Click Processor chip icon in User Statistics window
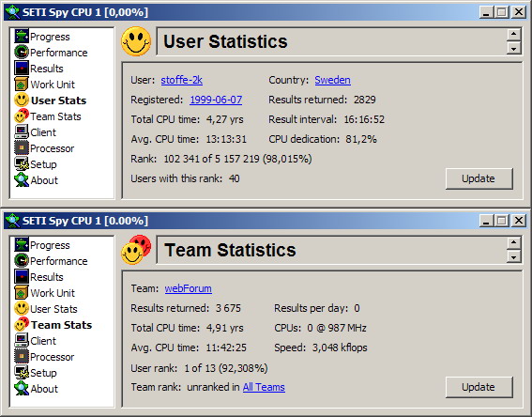 [x=22, y=148]
